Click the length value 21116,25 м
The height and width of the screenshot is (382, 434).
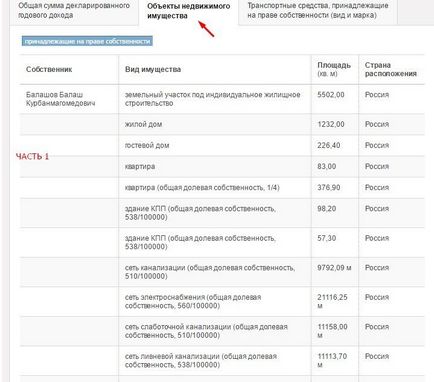click(x=332, y=301)
